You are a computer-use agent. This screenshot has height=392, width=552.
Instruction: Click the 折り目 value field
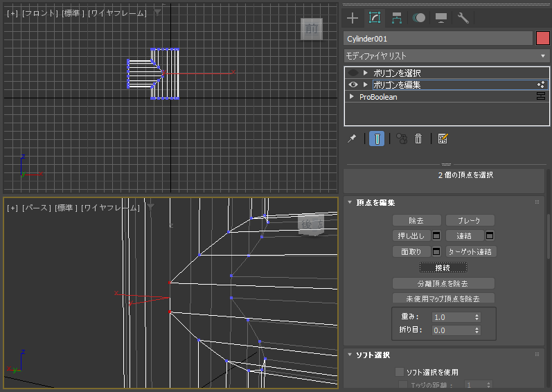[452, 330]
